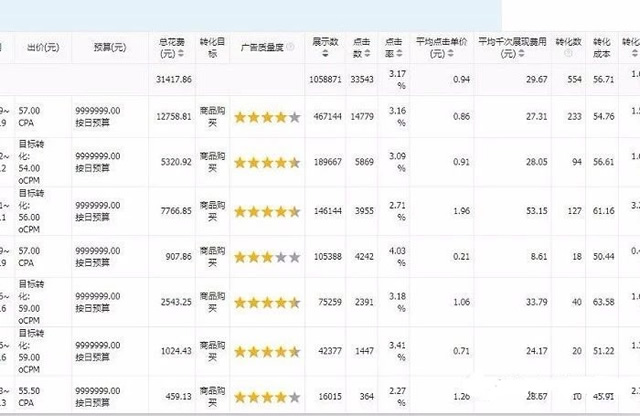Click star rating in the 12758.81 spend row
640x416 pixels.
tap(266, 117)
